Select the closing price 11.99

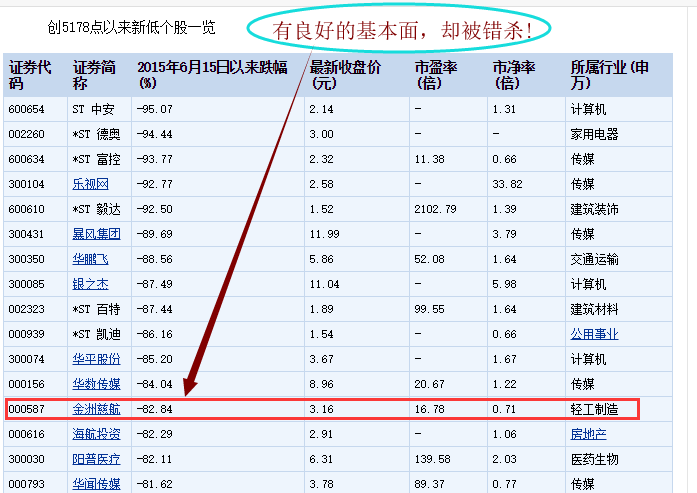[324, 234]
